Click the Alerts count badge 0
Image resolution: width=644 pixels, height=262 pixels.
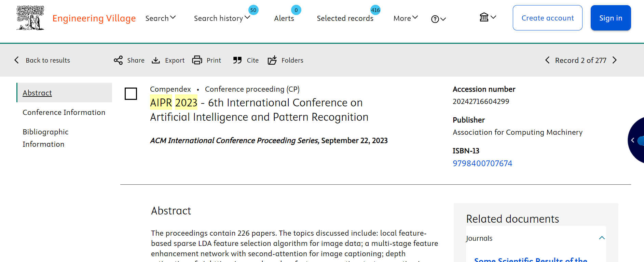click(296, 10)
